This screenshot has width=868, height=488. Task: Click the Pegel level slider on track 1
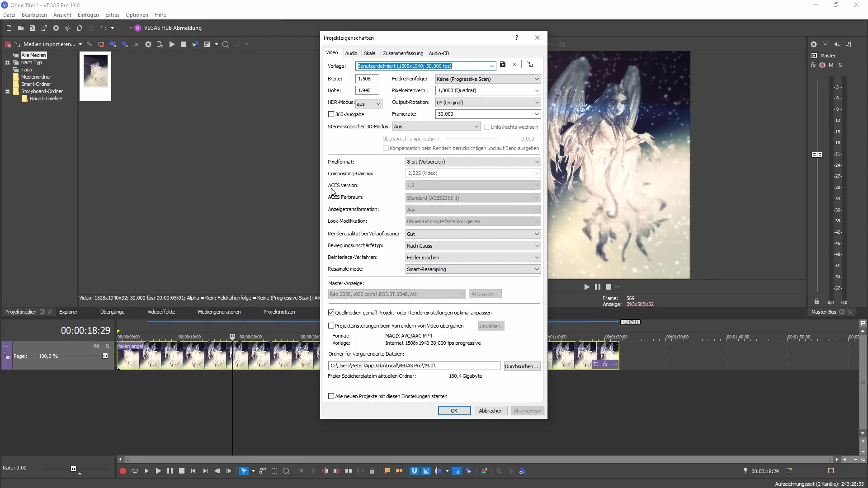[105, 356]
